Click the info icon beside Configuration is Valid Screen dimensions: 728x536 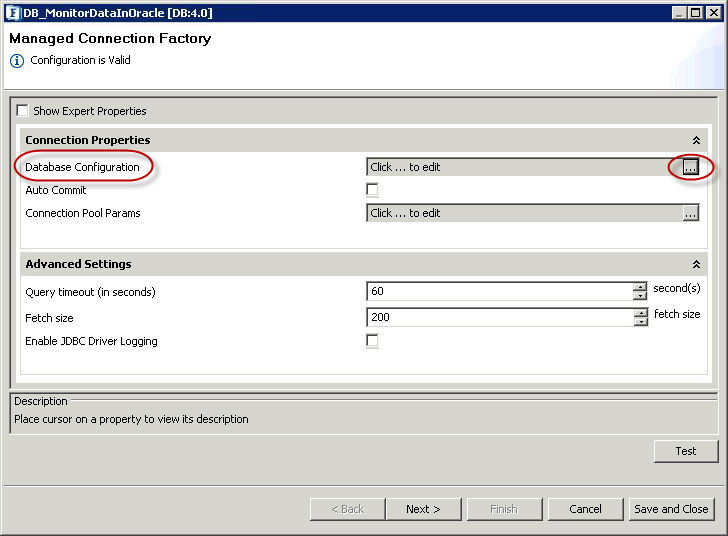coord(17,61)
